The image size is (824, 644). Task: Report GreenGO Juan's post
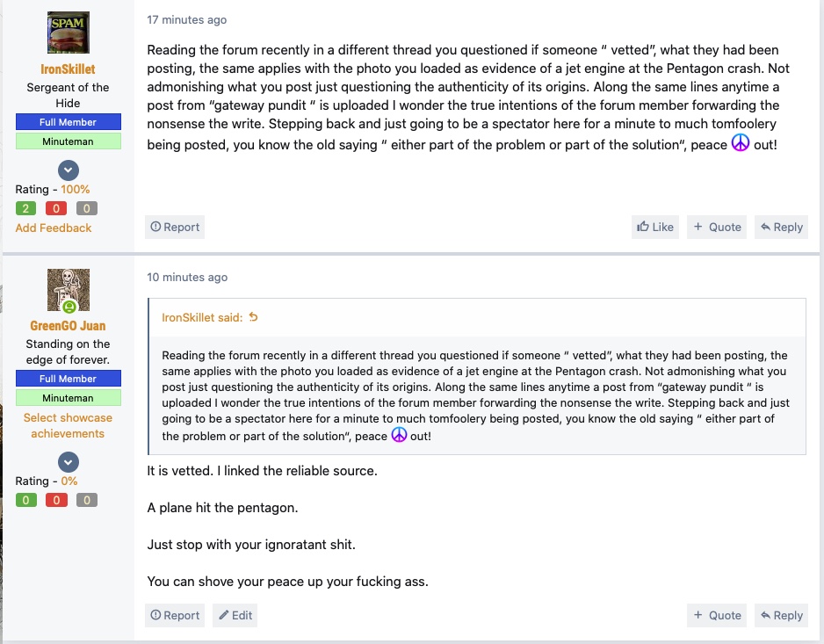(x=175, y=615)
